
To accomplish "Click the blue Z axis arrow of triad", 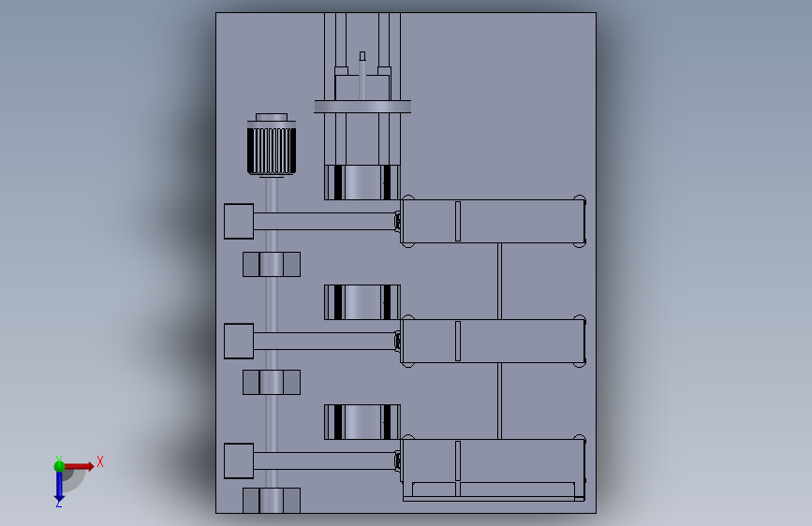I will tap(59, 487).
